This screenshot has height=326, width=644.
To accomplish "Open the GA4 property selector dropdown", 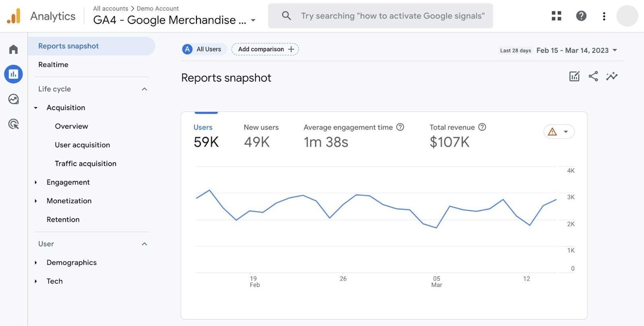I will [x=253, y=20].
